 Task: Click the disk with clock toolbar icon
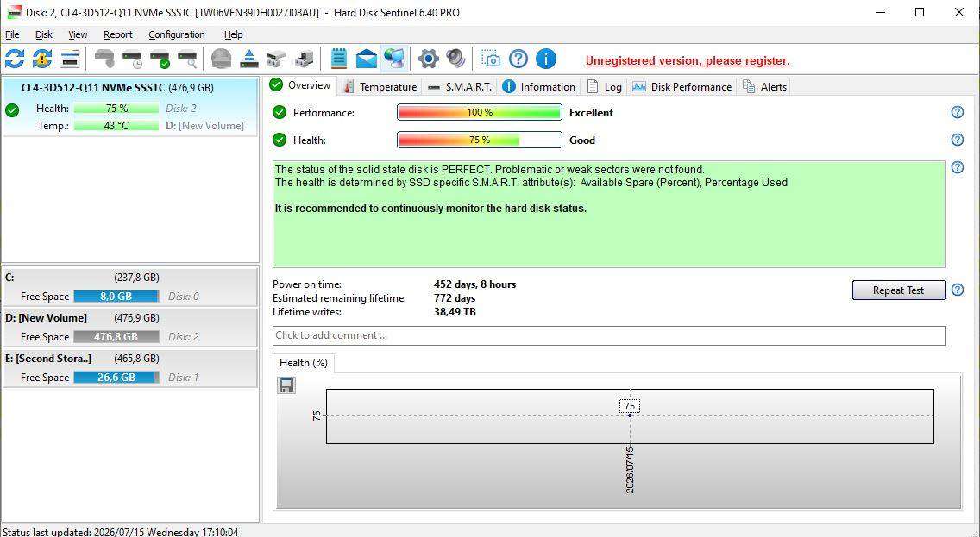tap(133, 59)
